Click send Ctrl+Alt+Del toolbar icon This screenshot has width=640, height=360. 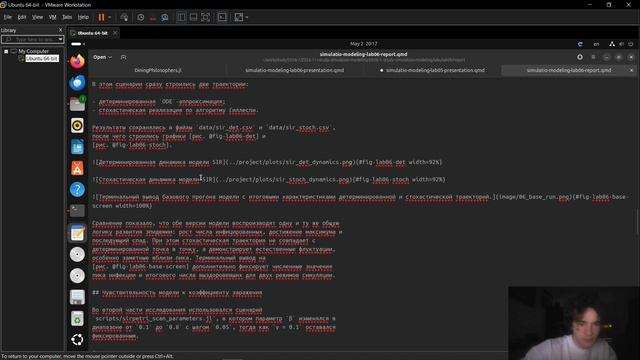point(124,17)
